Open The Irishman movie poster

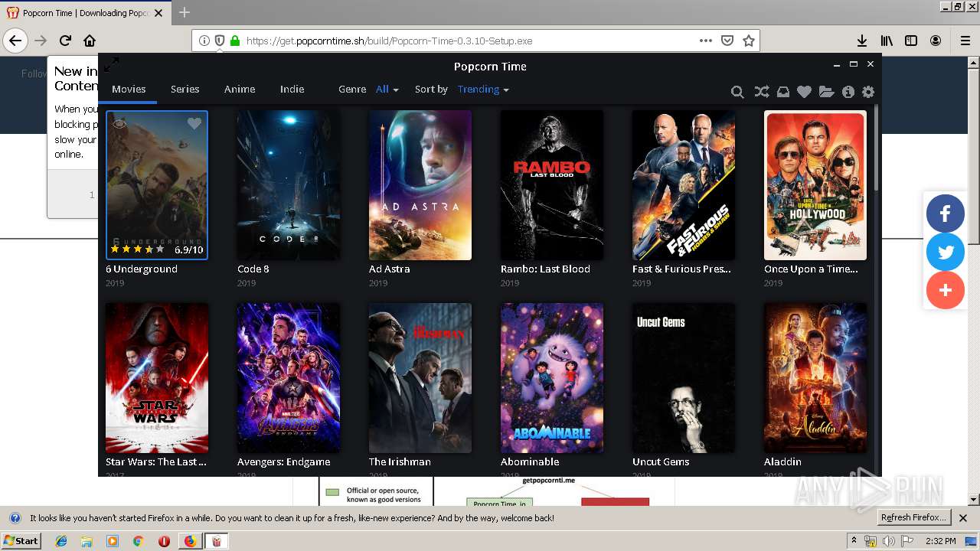tap(420, 378)
